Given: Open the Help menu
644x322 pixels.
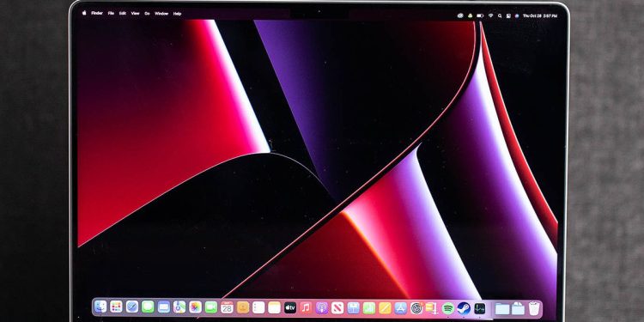Looking at the screenshot, I should pos(177,13).
